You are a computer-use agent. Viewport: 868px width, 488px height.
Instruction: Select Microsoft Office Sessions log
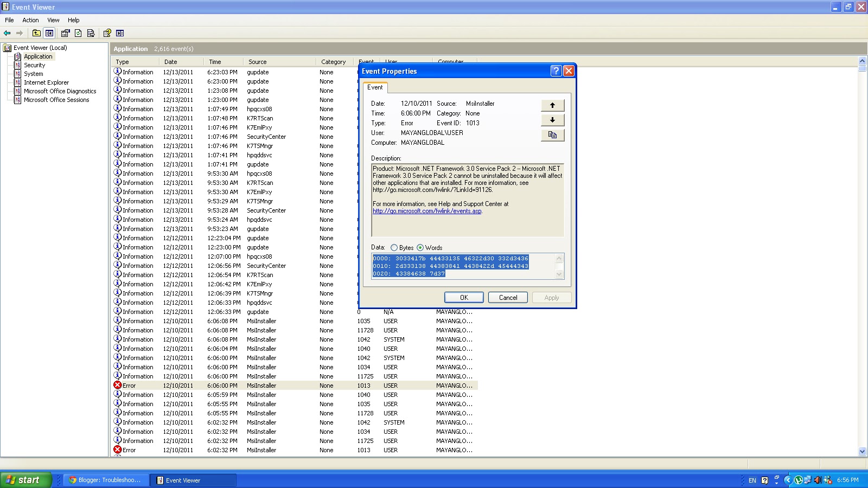(56, 100)
